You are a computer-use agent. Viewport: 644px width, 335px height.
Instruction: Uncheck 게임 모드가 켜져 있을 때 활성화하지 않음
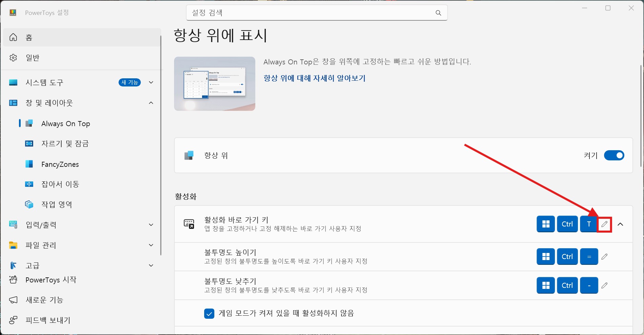pos(209,314)
